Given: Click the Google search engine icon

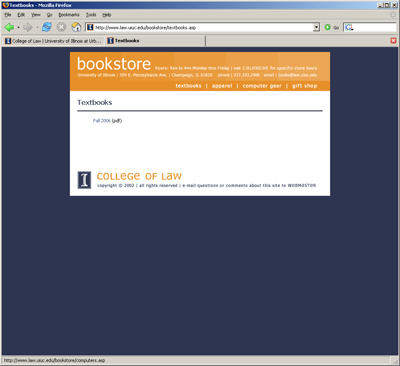Looking at the screenshot, I should [x=349, y=27].
